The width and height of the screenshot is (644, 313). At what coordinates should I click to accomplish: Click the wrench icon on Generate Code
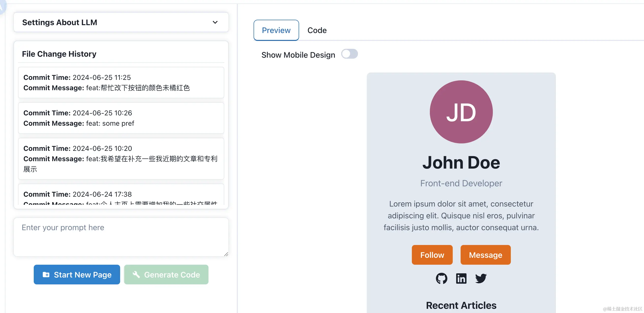[136, 275]
